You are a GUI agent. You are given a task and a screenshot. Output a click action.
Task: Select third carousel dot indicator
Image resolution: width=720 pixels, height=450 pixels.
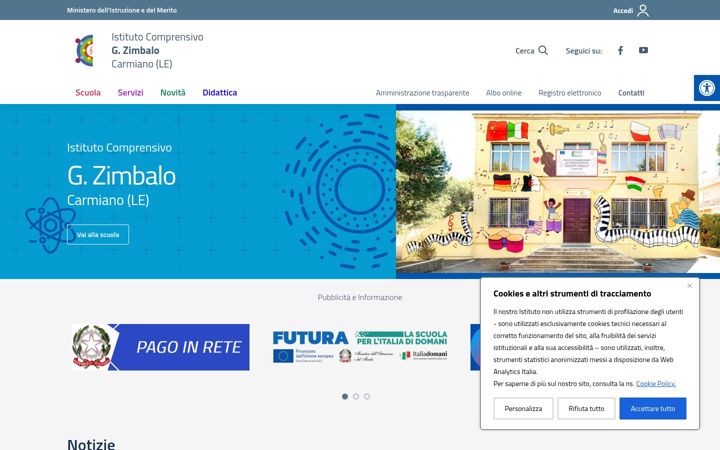(367, 396)
